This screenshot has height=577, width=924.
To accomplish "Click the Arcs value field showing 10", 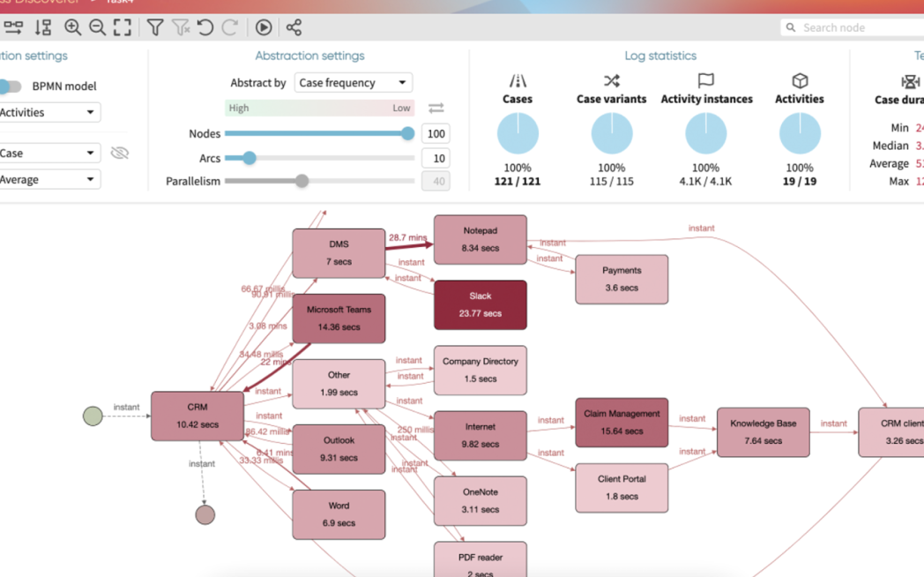I will click(x=436, y=158).
